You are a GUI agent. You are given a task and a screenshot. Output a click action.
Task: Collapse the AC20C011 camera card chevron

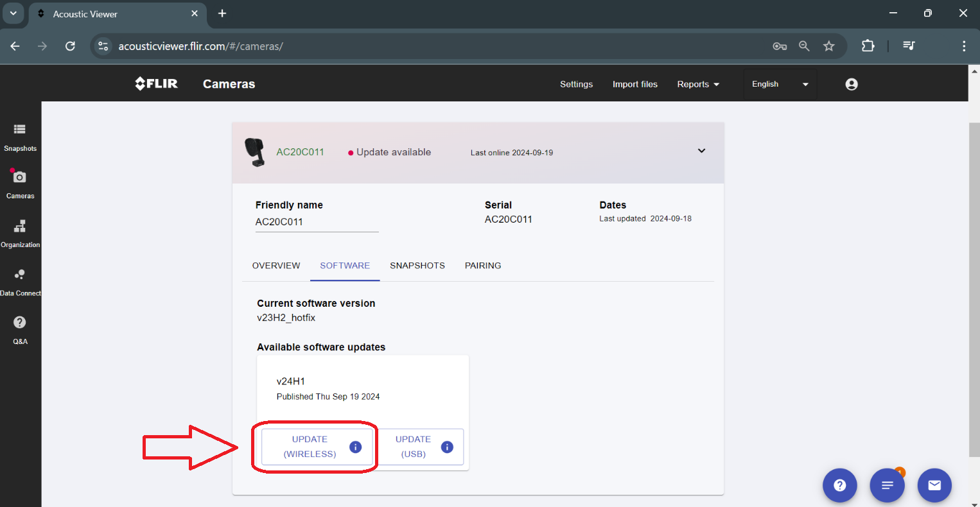(701, 151)
